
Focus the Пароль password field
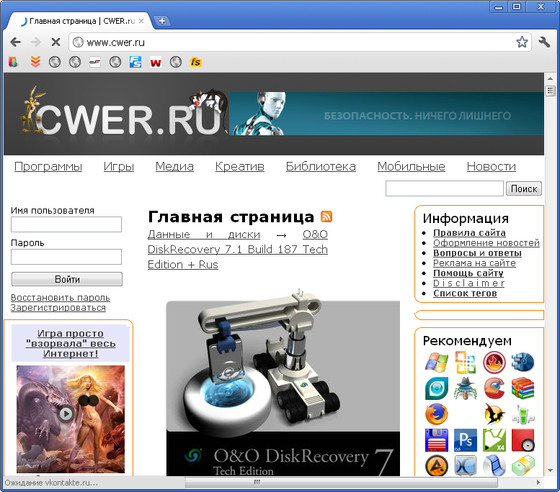click(x=66, y=257)
